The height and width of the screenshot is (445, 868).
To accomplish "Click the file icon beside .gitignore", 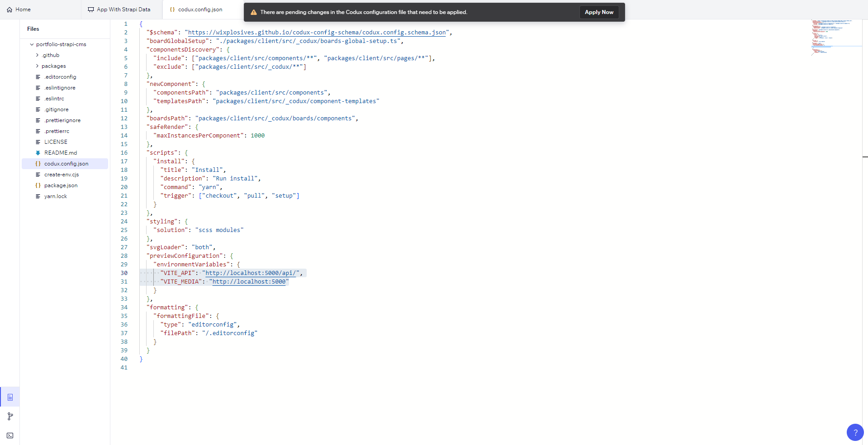I will coord(38,109).
